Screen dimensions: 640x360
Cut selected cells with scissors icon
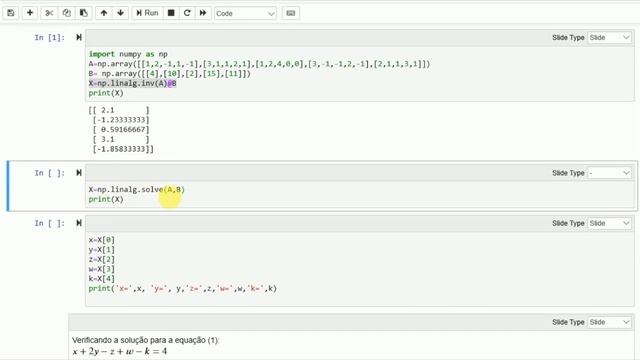click(49, 13)
